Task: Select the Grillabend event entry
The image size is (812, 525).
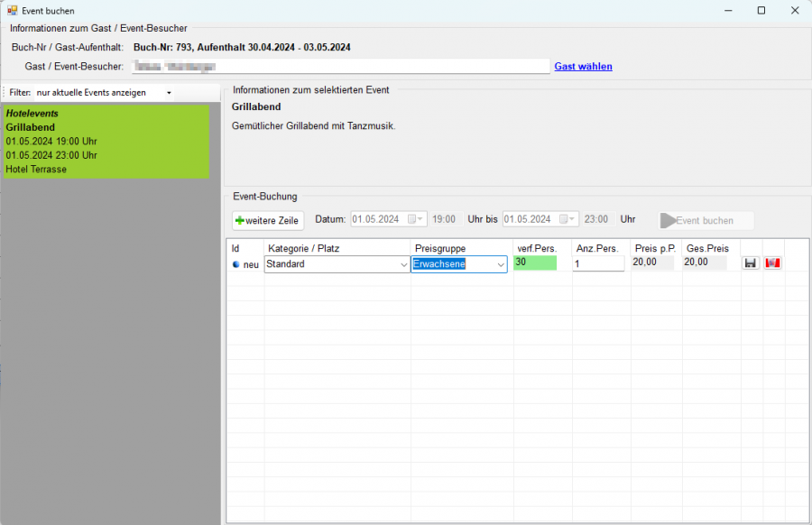Action: [106, 141]
